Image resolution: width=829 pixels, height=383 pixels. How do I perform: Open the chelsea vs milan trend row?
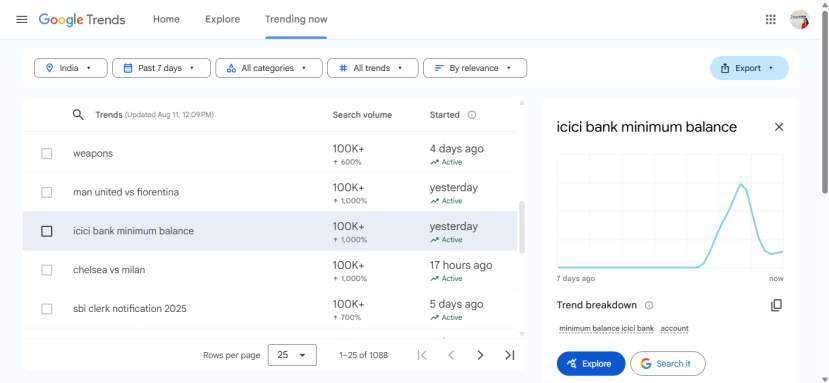click(x=270, y=270)
